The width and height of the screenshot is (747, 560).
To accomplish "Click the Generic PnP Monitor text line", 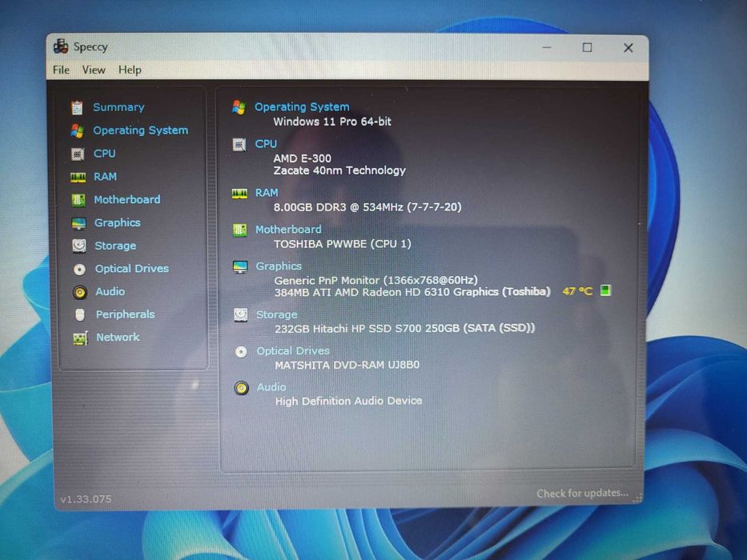I will click(376, 280).
